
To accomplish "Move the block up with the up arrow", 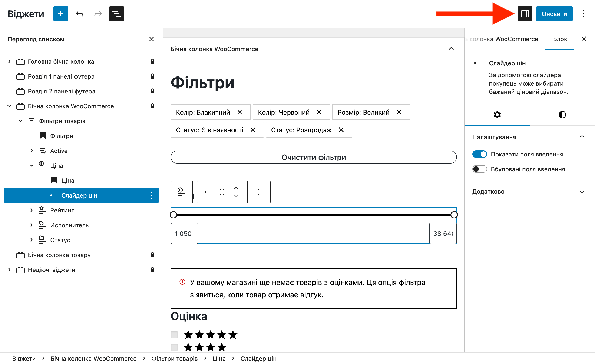I will (x=236, y=188).
